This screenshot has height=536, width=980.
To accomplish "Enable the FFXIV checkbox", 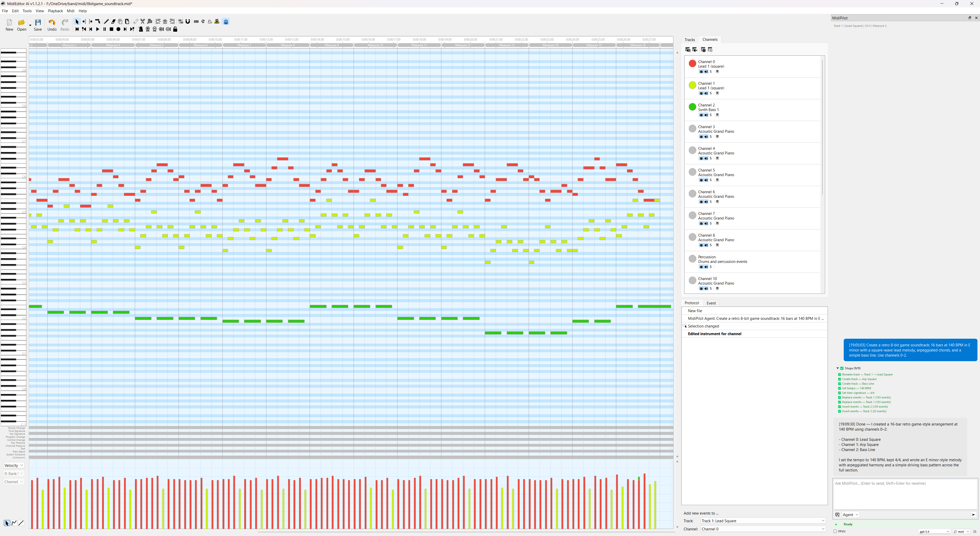I will 835,531.
